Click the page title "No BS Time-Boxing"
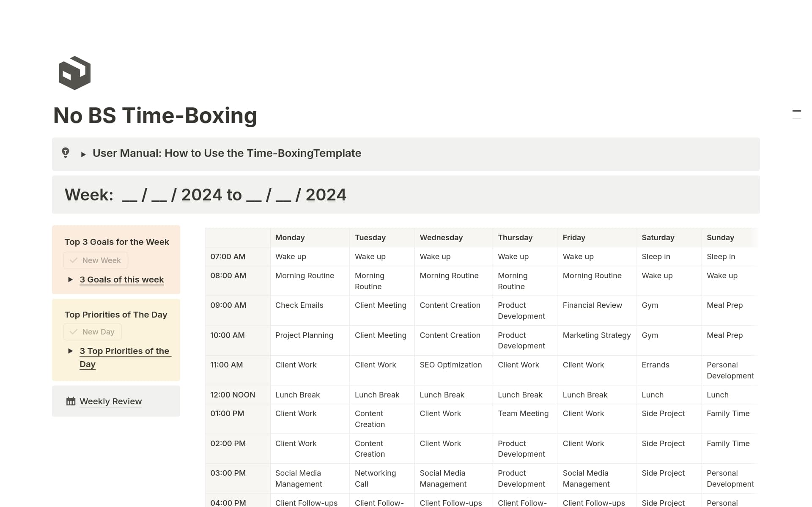812x507 pixels. pos(155,115)
